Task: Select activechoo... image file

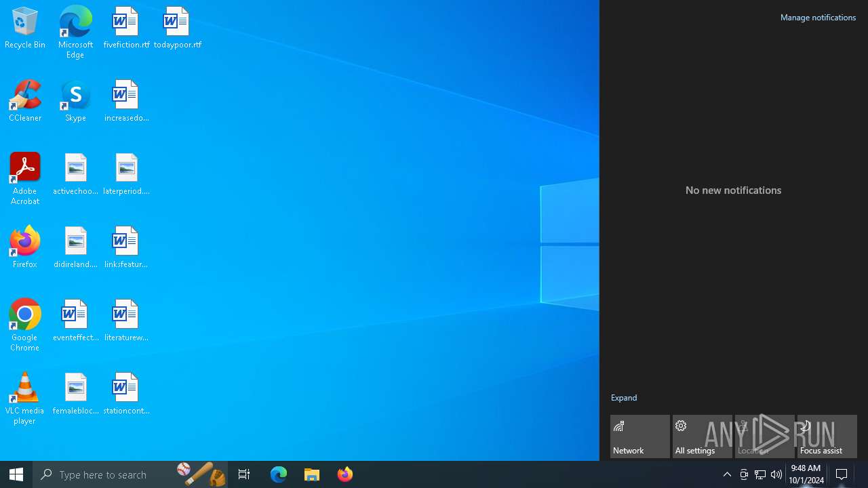Action: 75,174
